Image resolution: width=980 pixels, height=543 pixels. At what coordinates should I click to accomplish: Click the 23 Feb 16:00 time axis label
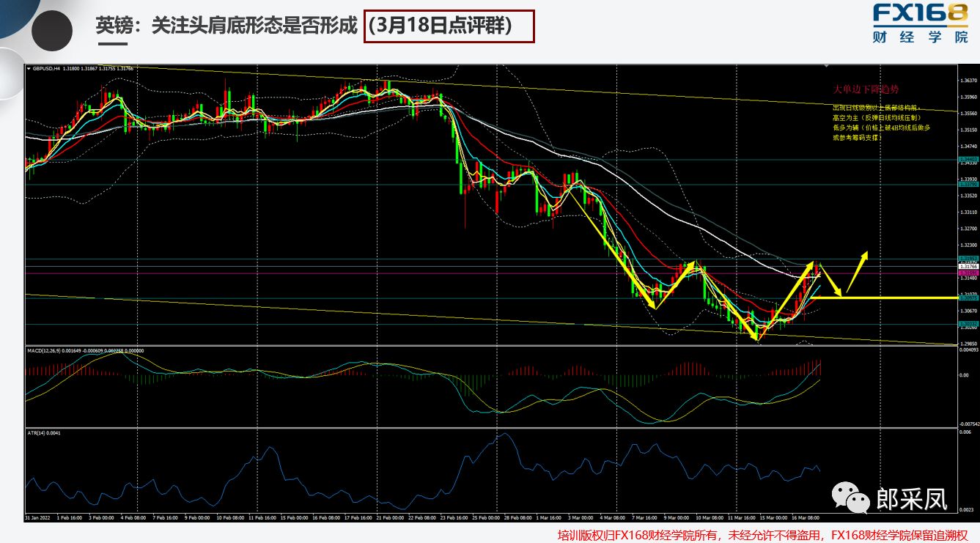click(x=454, y=517)
